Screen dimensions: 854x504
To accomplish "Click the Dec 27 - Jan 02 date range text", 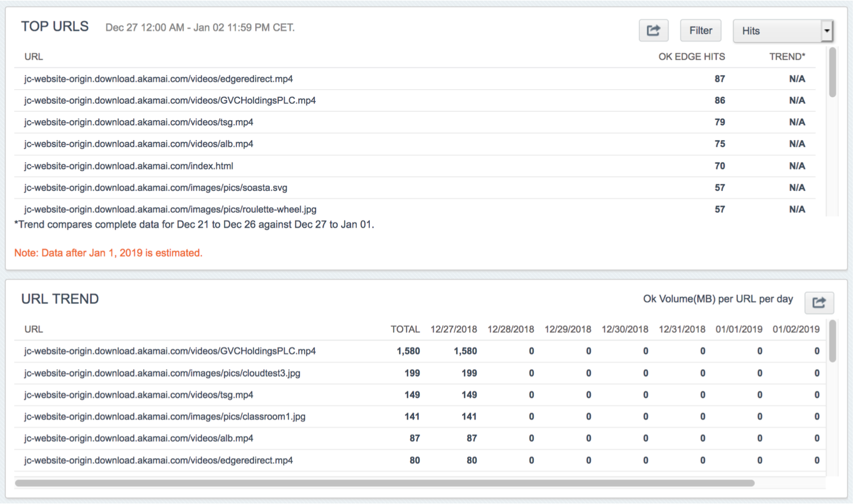I will coord(200,28).
